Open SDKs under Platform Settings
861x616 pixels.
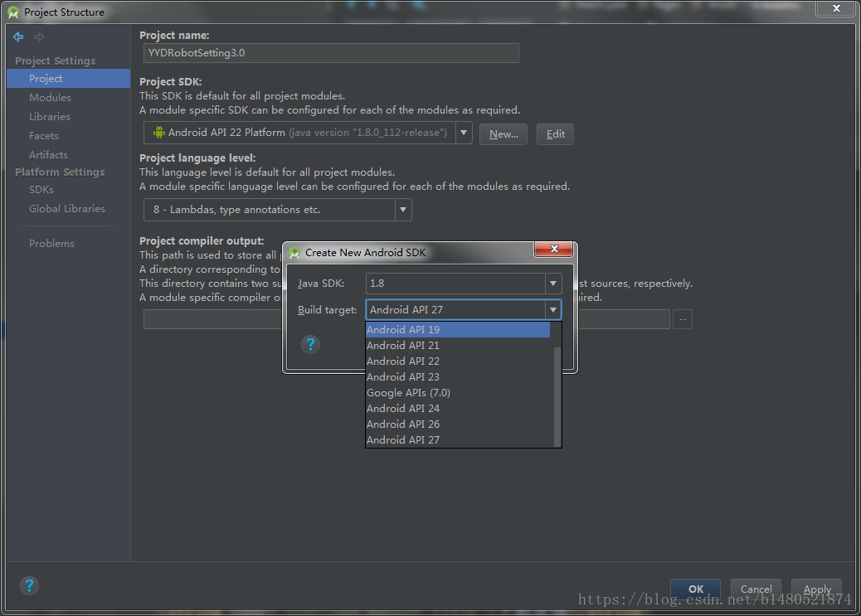click(41, 189)
